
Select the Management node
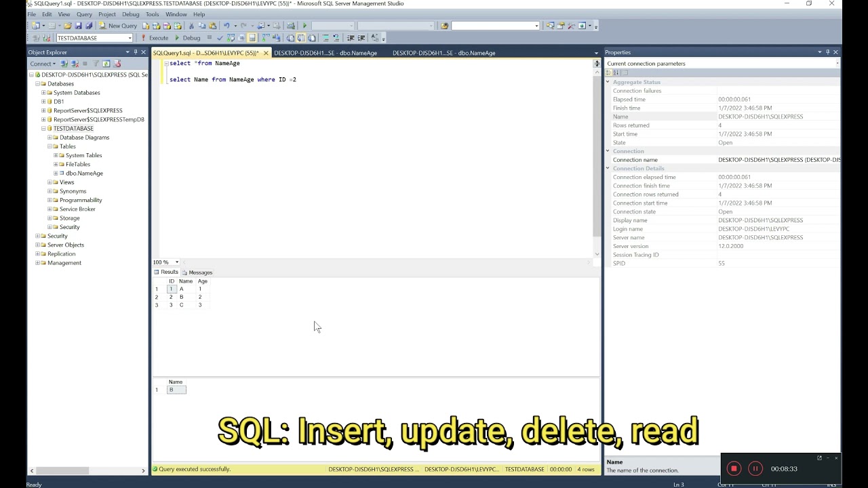[64, 263]
